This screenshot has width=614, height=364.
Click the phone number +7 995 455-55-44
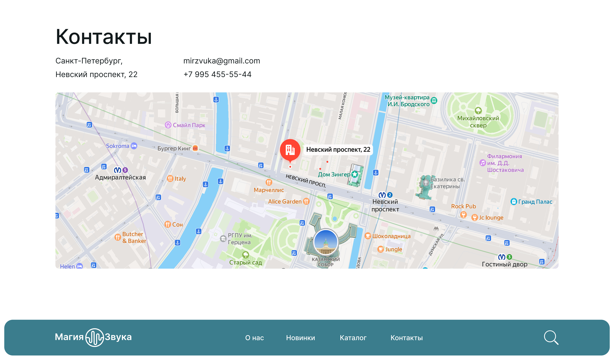coord(217,74)
